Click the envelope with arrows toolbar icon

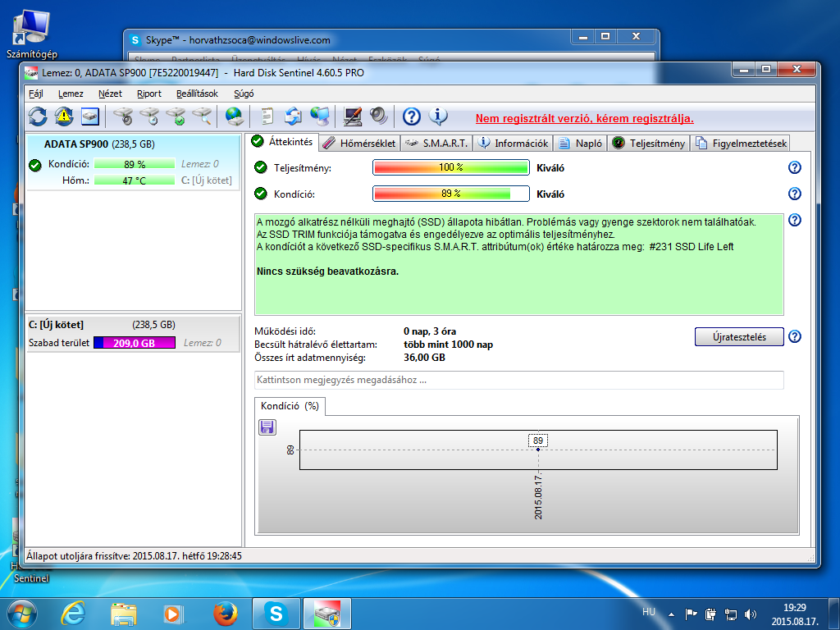pyautogui.click(x=293, y=116)
